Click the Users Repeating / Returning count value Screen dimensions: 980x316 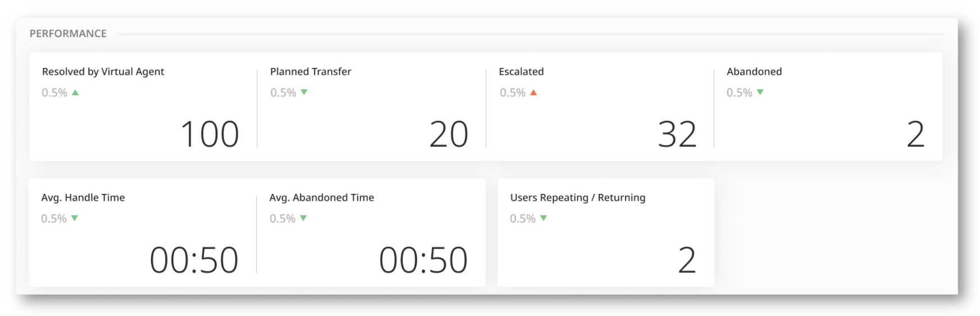pyautogui.click(x=686, y=260)
